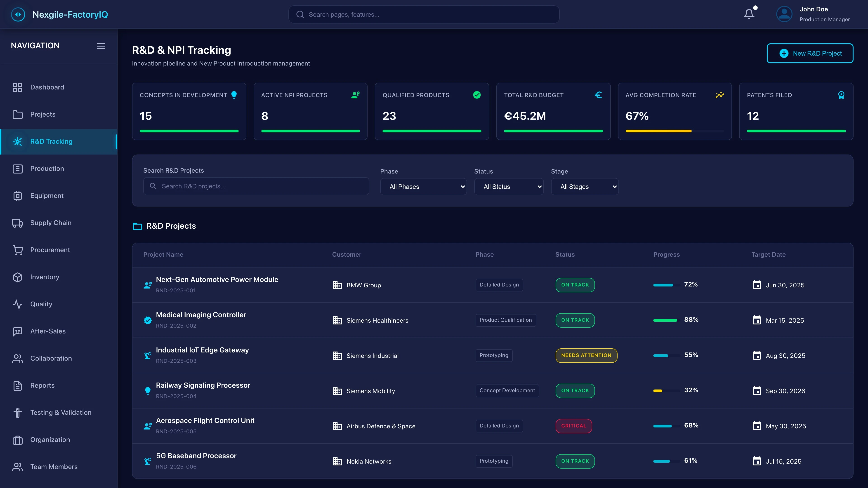Click the lightbulb icon beside Railway Signaling Processor

click(148, 391)
